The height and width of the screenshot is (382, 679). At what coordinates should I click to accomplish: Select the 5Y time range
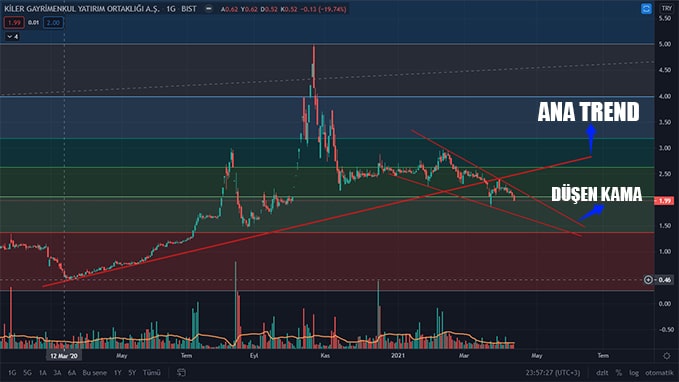point(132,372)
